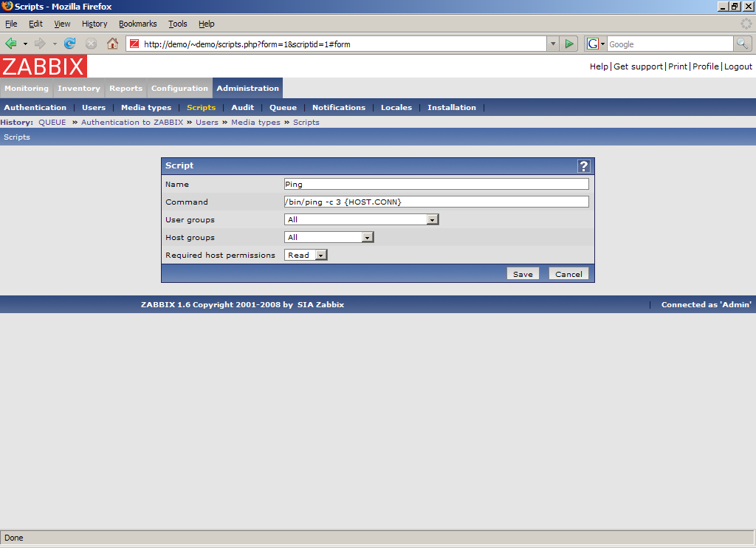Open the forward history dropdown arrow

click(x=55, y=44)
